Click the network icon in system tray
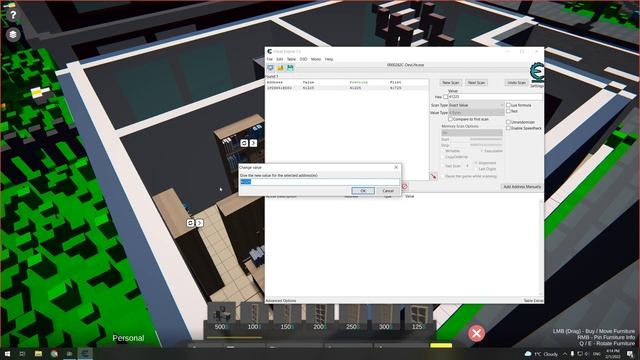 point(580,353)
